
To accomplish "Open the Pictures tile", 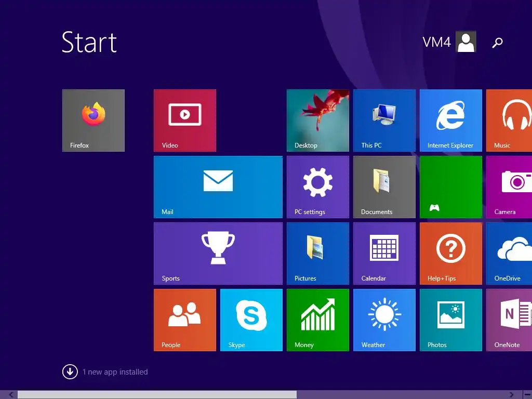I will tap(318, 254).
